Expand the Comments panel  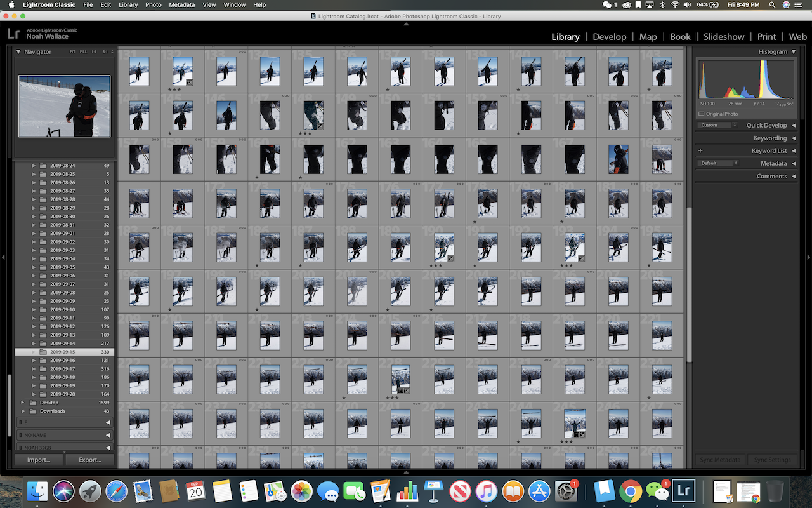[x=793, y=177]
